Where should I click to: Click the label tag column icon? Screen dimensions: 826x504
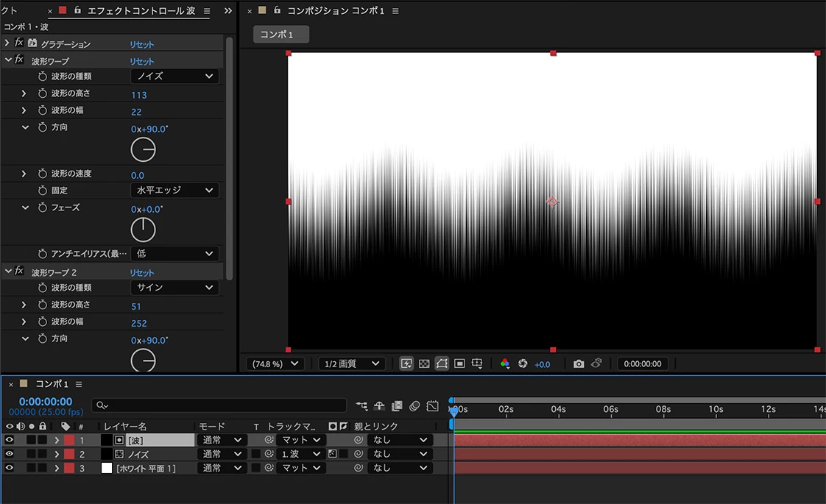tap(66, 426)
